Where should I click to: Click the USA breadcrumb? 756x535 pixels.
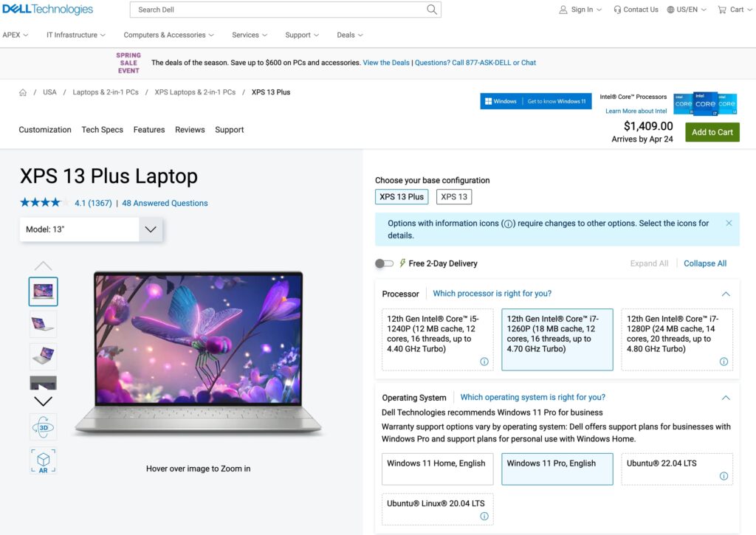tap(49, 92)
